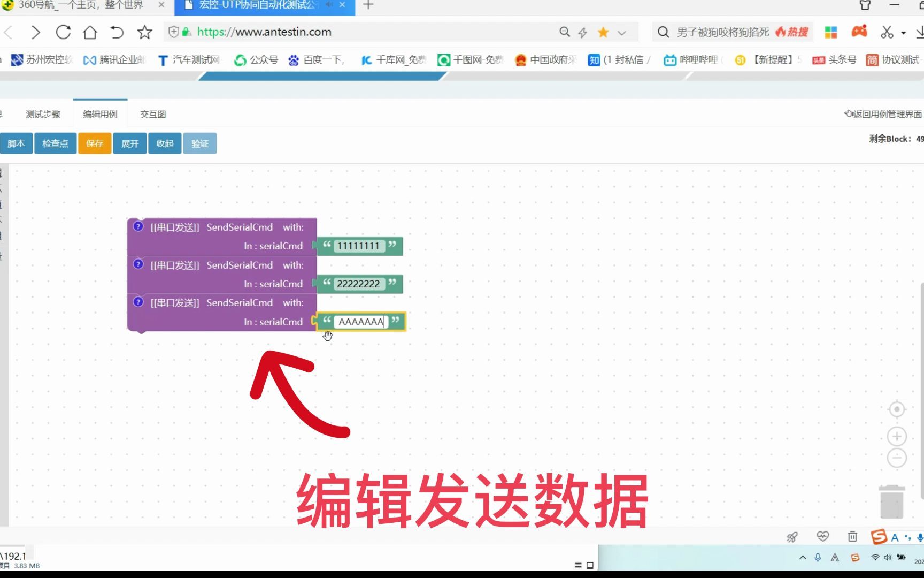Screen dimensions: 924x578
Task: Open the 交互图 tab
Action: coord(152,113)
